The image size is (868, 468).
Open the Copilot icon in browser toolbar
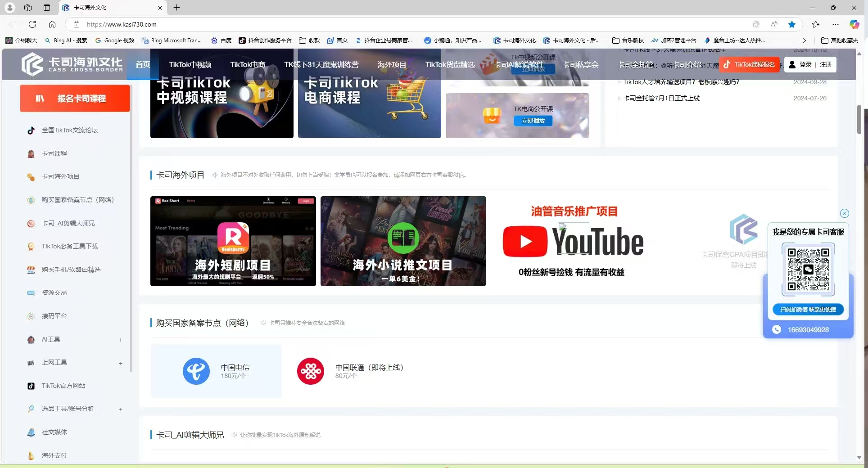click(x=854, y=24)
